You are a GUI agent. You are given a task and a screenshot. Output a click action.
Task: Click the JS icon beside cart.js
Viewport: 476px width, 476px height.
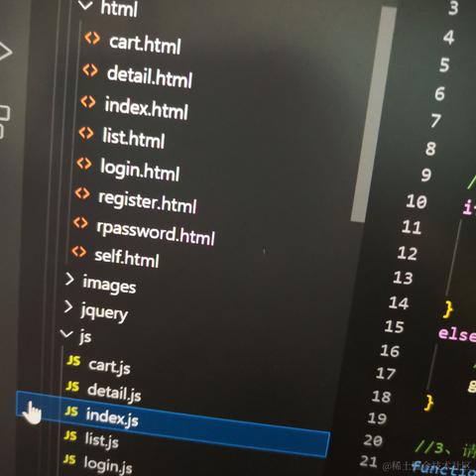pyautogui.click(x=73, y=360)
